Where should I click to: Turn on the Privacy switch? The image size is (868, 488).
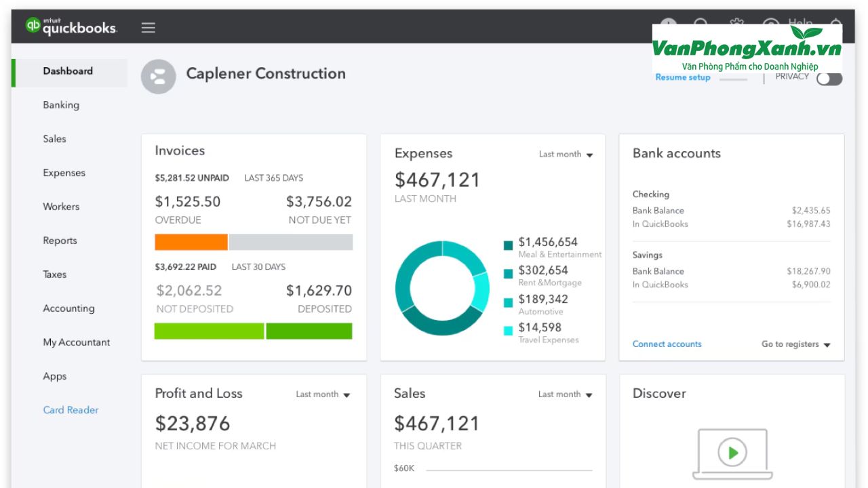(829, 79)
